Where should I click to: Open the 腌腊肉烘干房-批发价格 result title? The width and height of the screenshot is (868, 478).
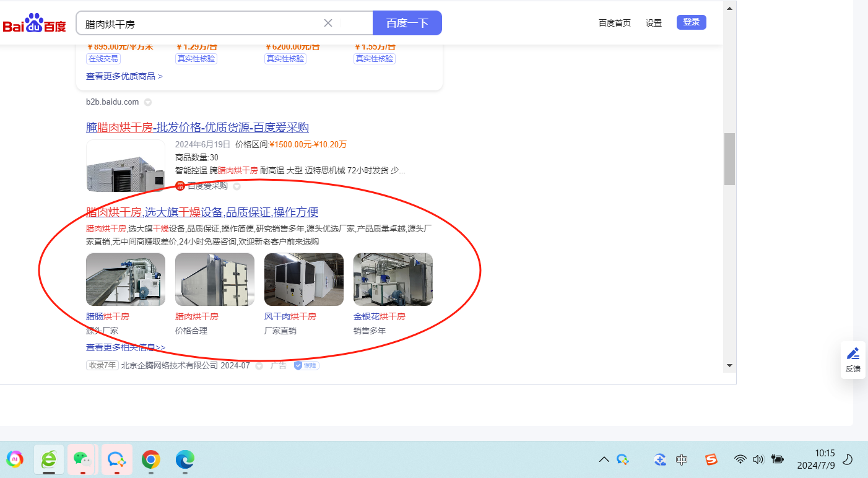pos(197,128)
